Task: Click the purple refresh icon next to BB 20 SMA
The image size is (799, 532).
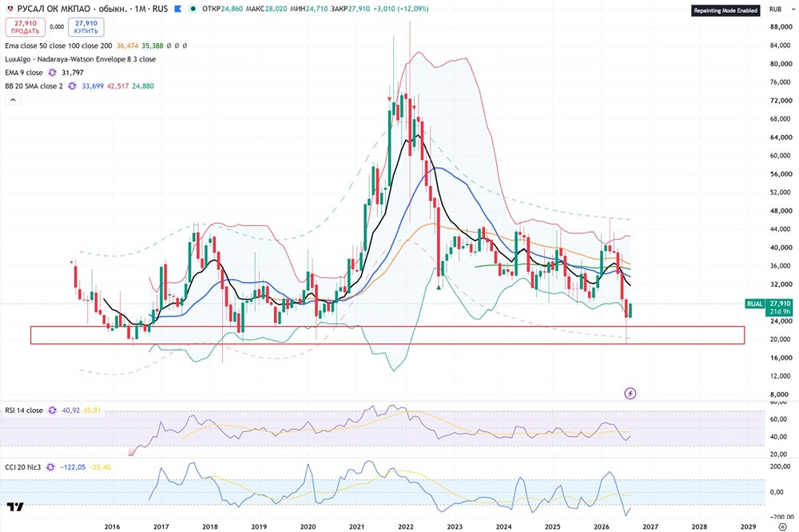Action: tap(73, 86)
